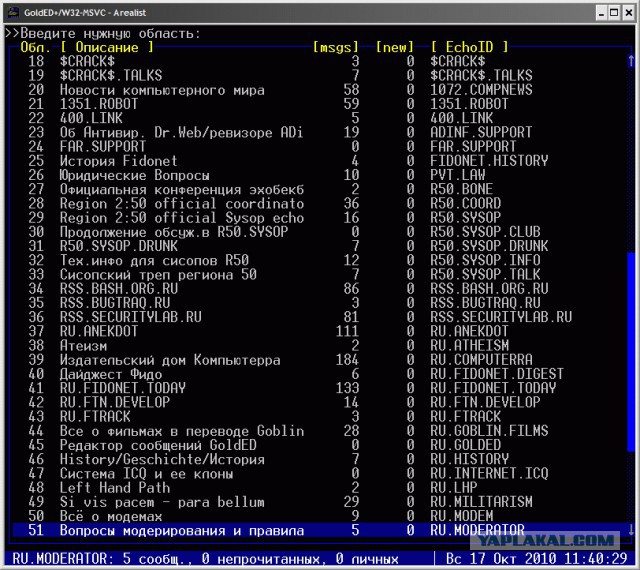The image size is (640, 570).
Task: Select the ADINF.SUPPORT echo row
Action: point(320,132)
